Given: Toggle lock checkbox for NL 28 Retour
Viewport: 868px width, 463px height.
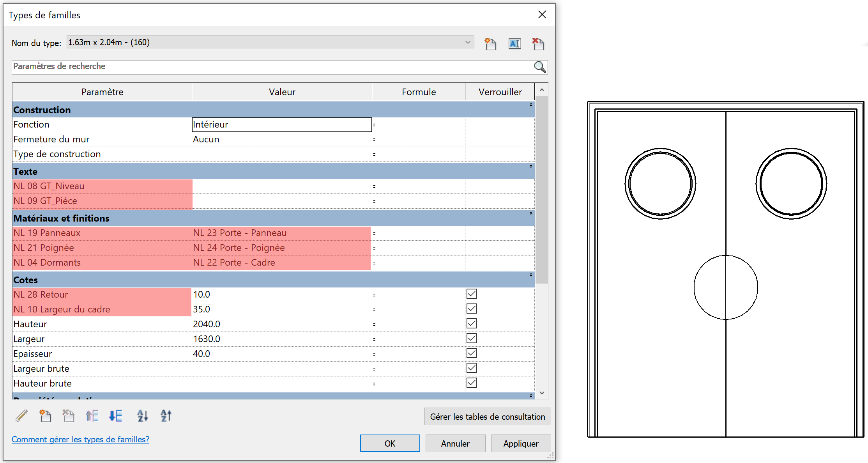Looking at the screenshot, I should click(472, 294).
